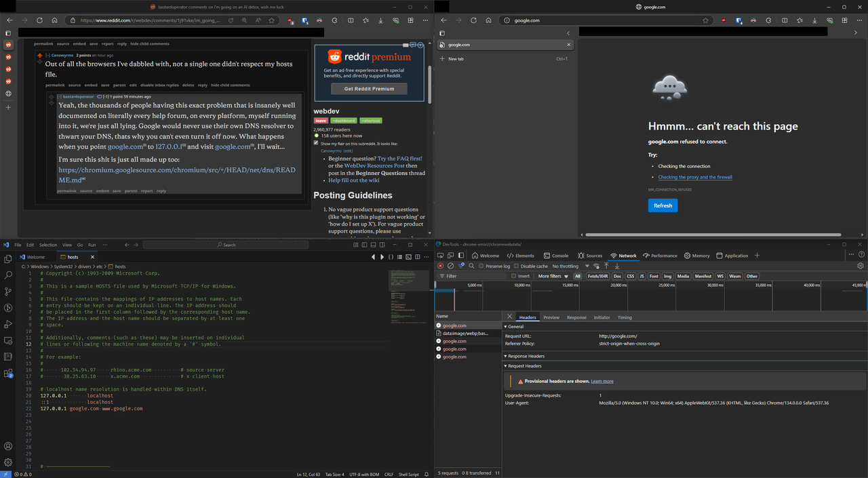
Task: Upvote the Canowyrms comment
Action: pyautogui.click(x=40, y=54)
